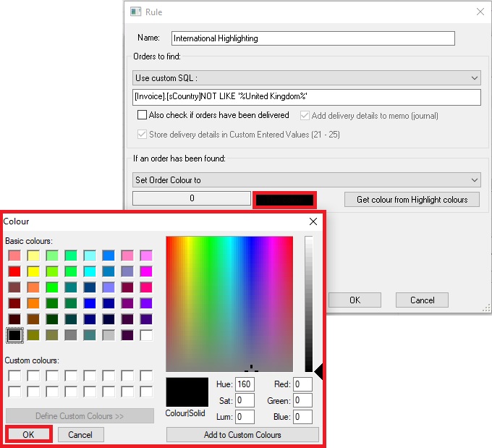Click the order colour value field showing 0
Screen dimensions: 492x448
[192, 198]
